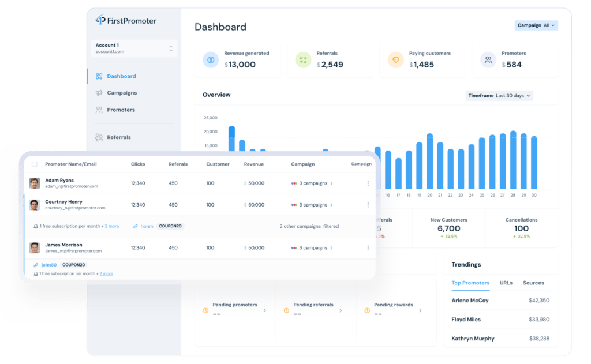Click the Clicks column header
This screenshot has width=591, height=364.
138,164
